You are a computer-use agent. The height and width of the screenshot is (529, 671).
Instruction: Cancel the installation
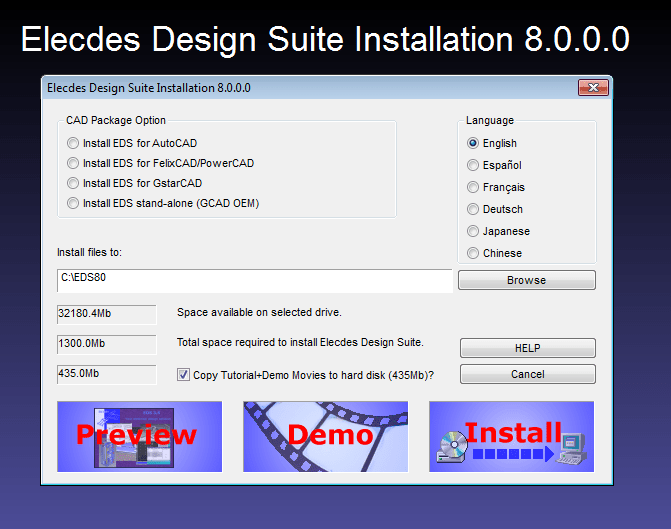(528, 374)
